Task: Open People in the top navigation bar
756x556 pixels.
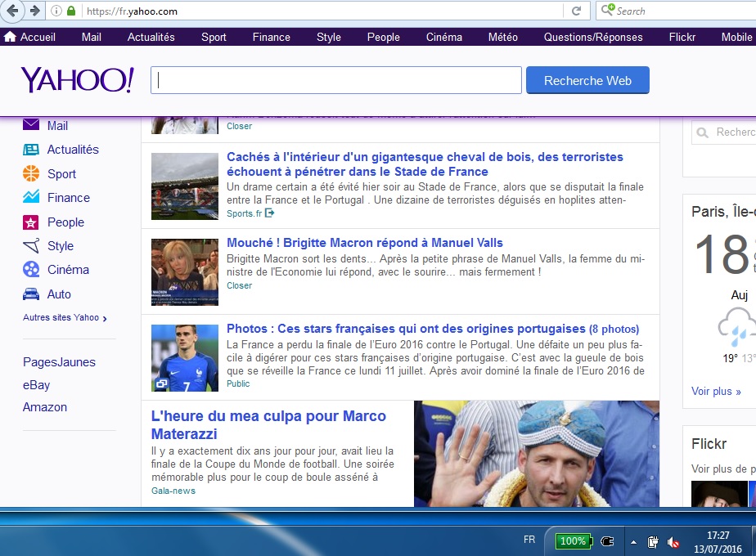Action: tap(383, 37)
